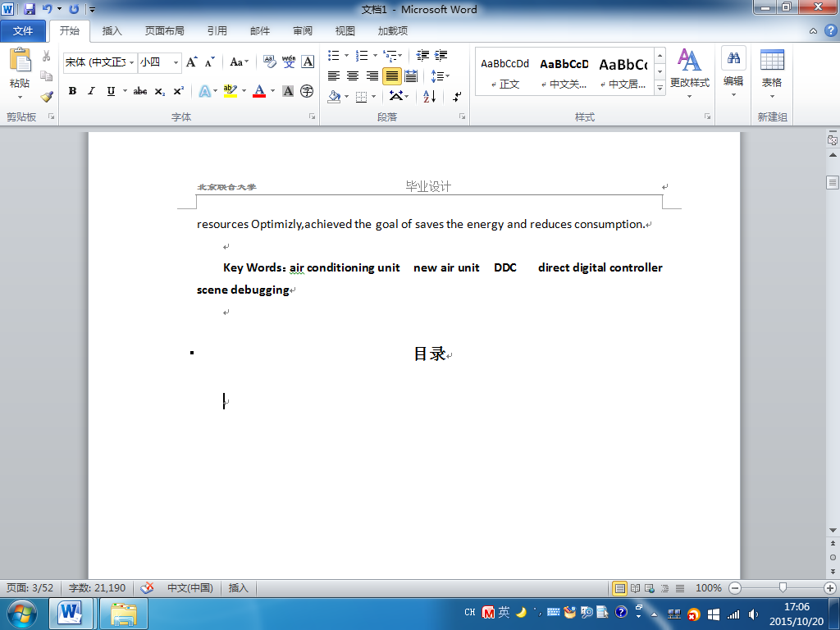Click language 中文(中国) in status bar
This screenshot has height=630, width=840.
(x=189, y=588)
